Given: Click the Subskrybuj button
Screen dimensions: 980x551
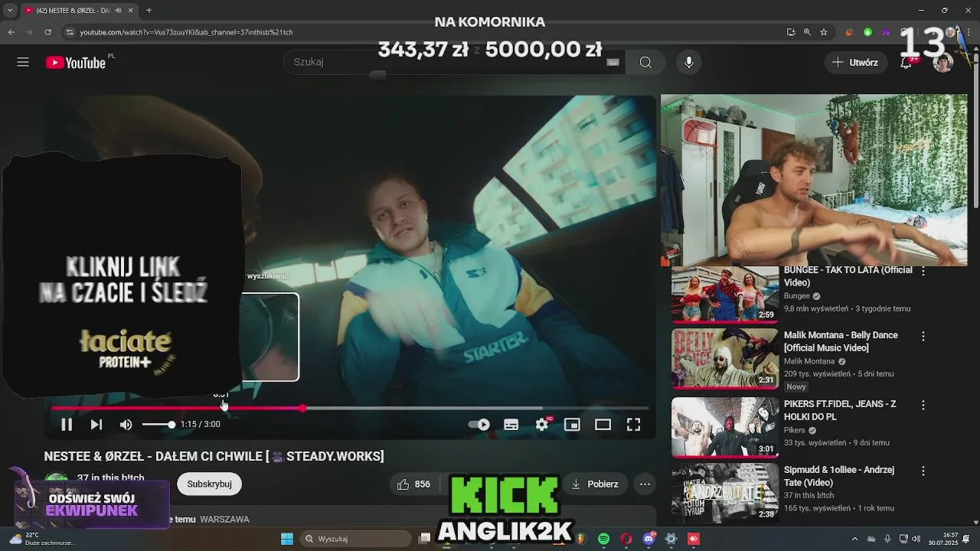Looking at the screenshot, I should (x=209, y=484).
